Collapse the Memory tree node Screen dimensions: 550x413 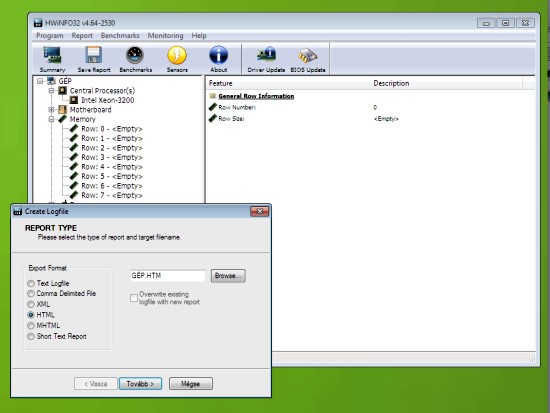click(x=51, y=119)
